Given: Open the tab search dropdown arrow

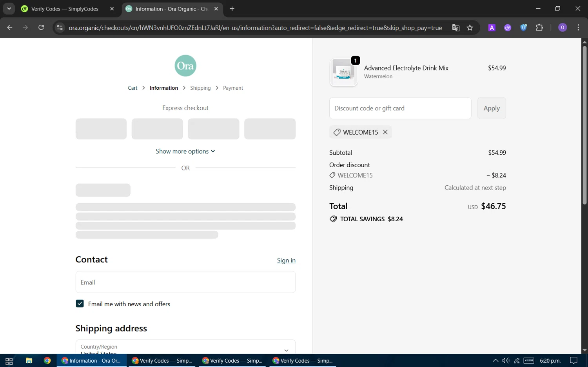Looking at the screenshot, I should pyautogui.click(x=9, y=9).
